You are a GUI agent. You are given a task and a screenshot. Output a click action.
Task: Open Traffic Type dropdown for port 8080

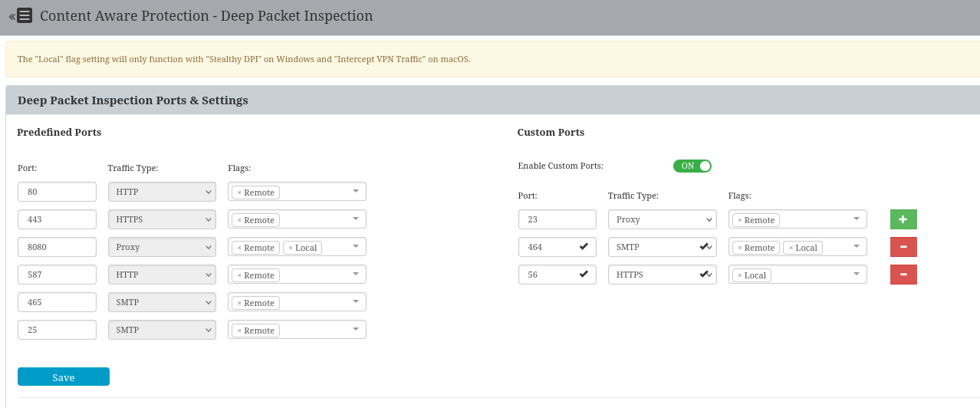162,247
